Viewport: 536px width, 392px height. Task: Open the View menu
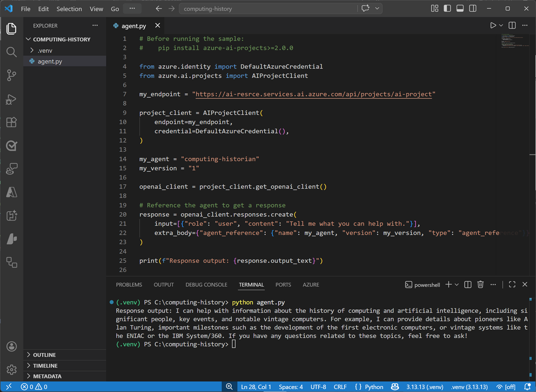coord(96,8)
